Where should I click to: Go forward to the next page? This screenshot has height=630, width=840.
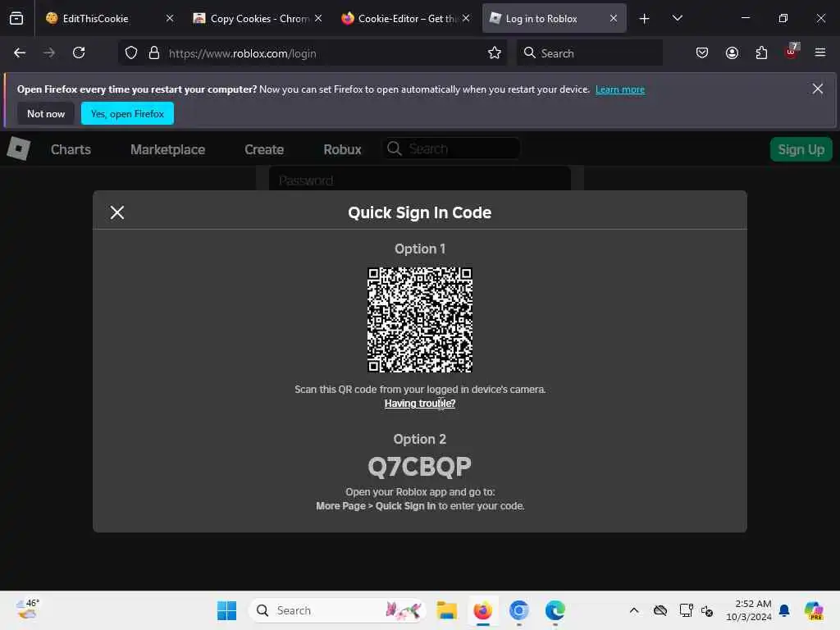click(49, 52)
